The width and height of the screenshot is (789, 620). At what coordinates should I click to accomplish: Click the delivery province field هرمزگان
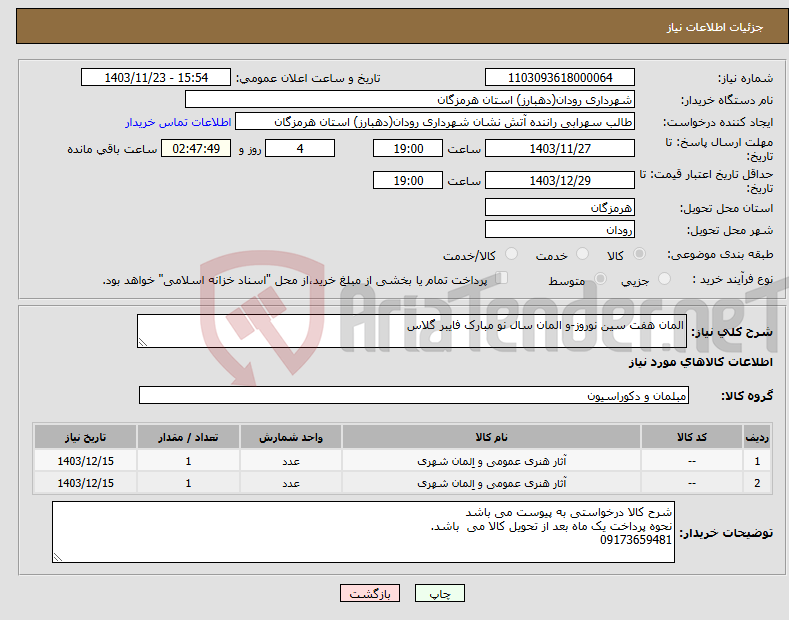point(560,207)
